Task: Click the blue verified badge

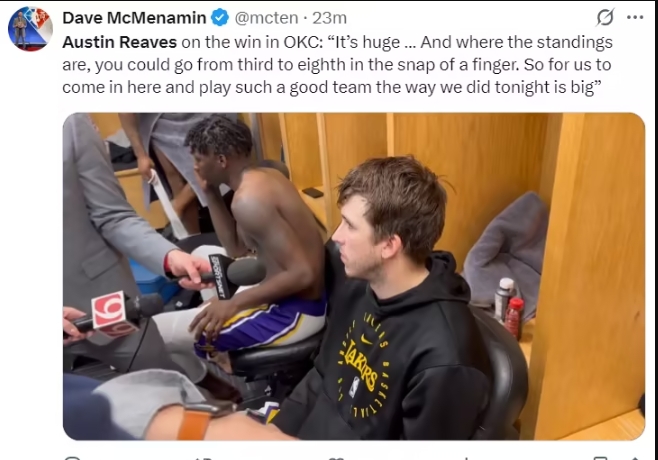Action: click(x=220, y=18)
